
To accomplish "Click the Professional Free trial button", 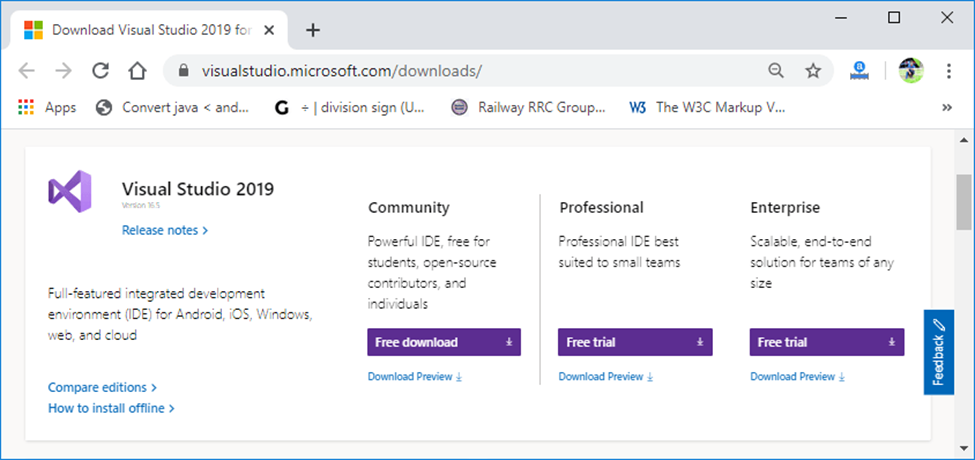I will (635, 343).
